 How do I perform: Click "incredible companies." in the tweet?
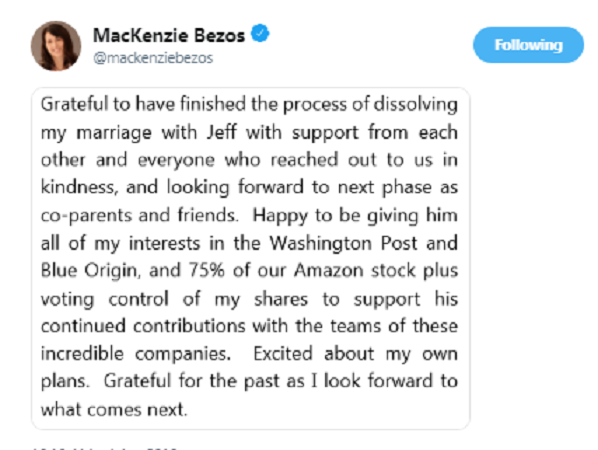[136, 354]
